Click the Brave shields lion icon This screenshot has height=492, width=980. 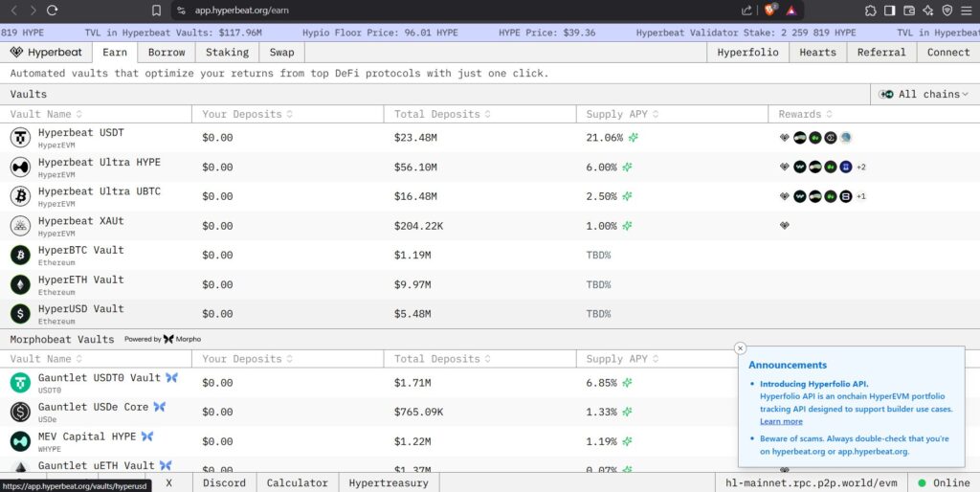[770, 10]
